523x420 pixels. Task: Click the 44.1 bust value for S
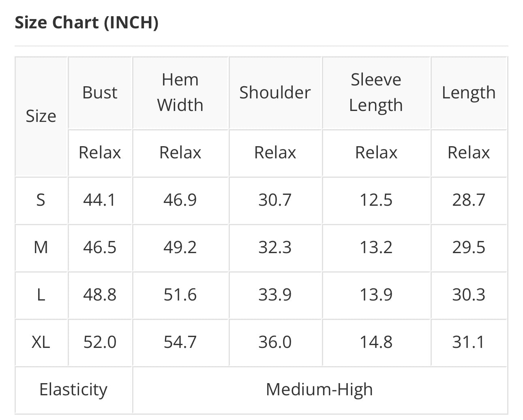click(x=100, y=200)
